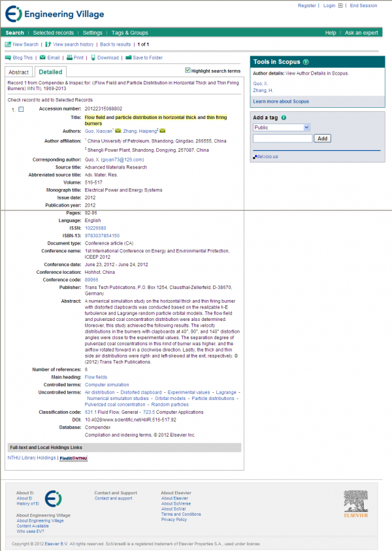Screen dimensions: 392x551
Task: Click the Engineering Village logo
Action: pyautogui.click(x=55, y=14)
